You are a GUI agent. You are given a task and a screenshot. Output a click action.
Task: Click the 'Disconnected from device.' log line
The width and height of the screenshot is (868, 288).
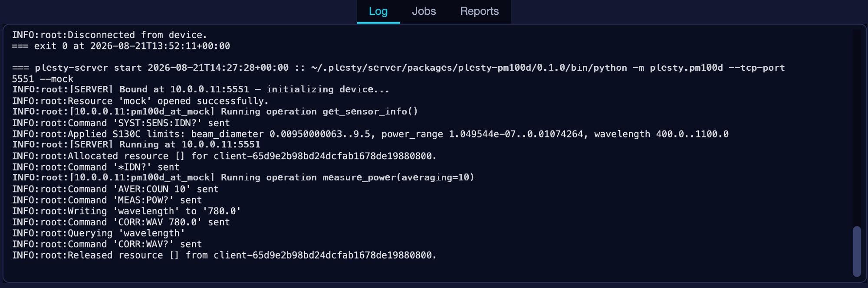pyautogui.click(x=109, y=35)
